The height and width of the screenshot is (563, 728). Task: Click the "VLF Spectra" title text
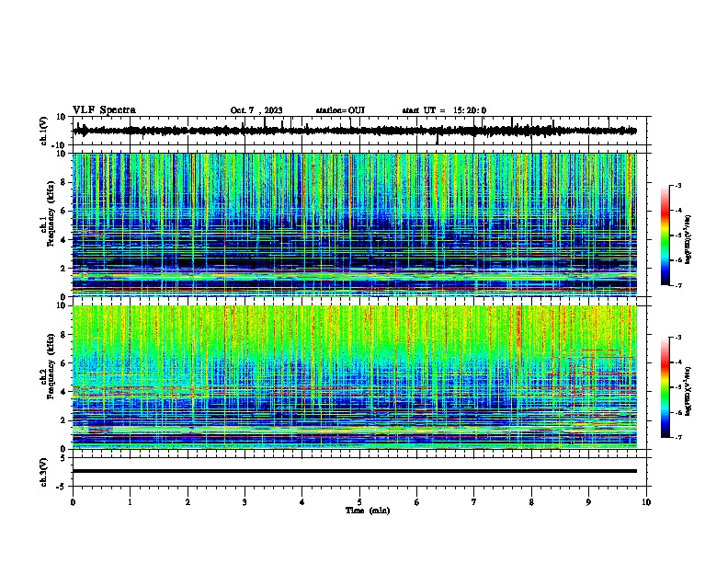pos(104,109)
